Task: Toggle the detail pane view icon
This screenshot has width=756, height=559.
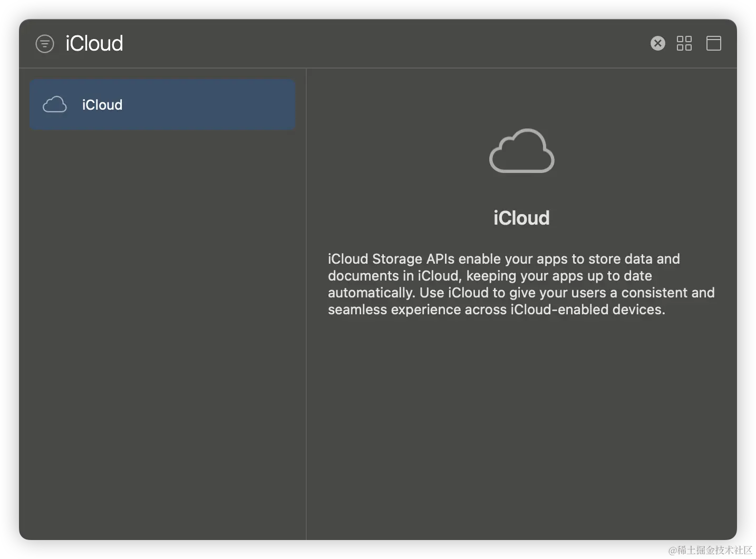Action: point(713,43)
